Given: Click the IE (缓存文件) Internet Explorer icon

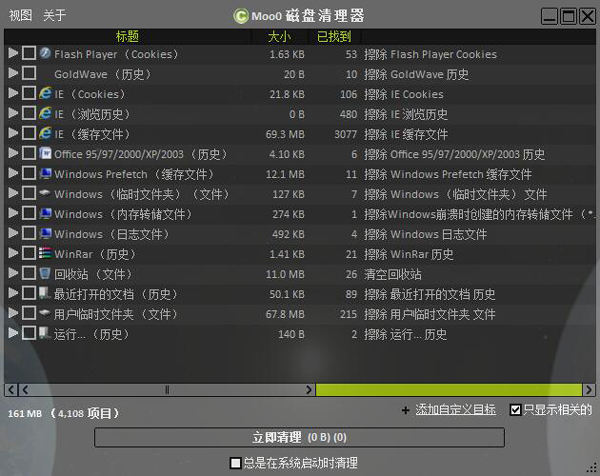Looking at the screenshot, I should pos(45,133).
